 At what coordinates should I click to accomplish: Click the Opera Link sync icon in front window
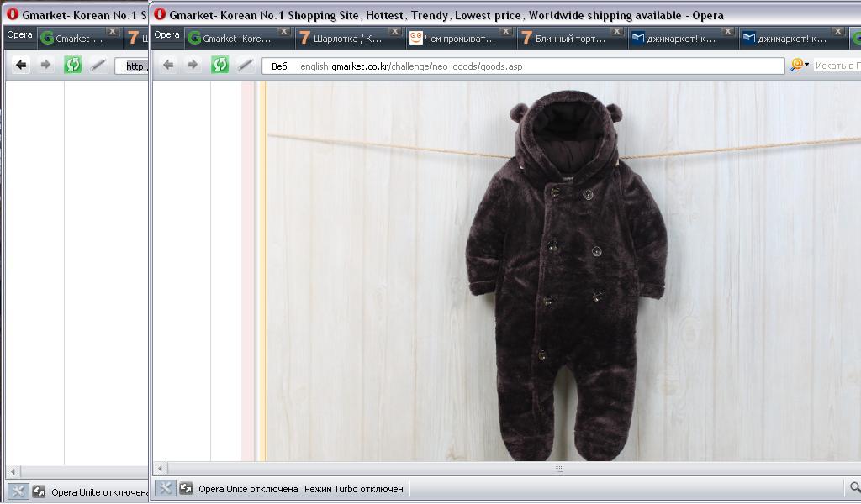tap(186, 488)
